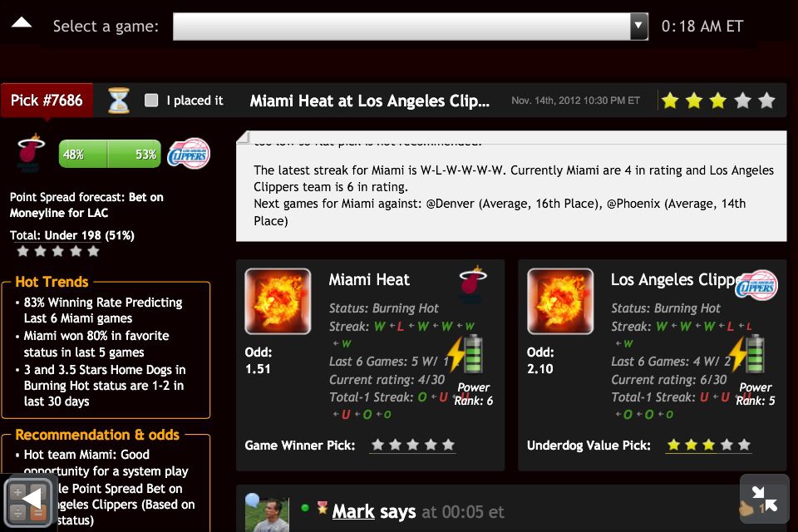Click the dropdown arrow of game selector
This screenshot has height=532, width=798.
(x=638, y=27)
